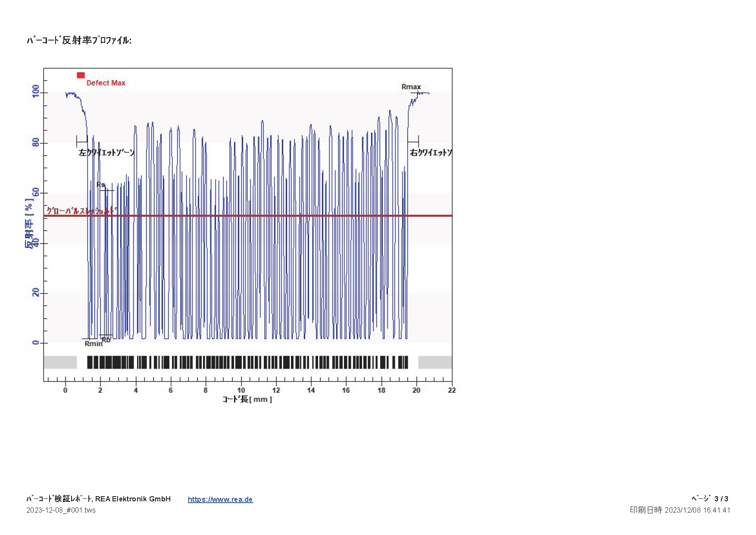Click the file name 2023-12-08_#001.tws
Viewport: 756px width, 535px height.
[x=61, y=510]
